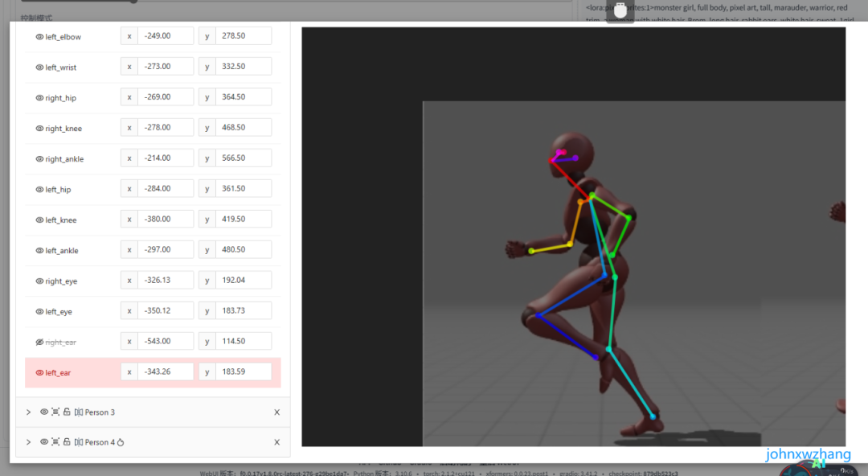The height and width of the screenshot is (476, 868).
Task: Edit right_ankle x value -214.00
Action: 166,158
